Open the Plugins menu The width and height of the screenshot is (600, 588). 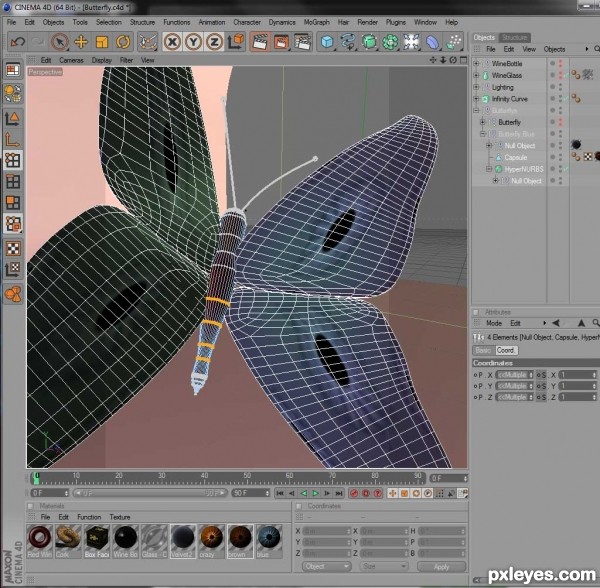396,22
